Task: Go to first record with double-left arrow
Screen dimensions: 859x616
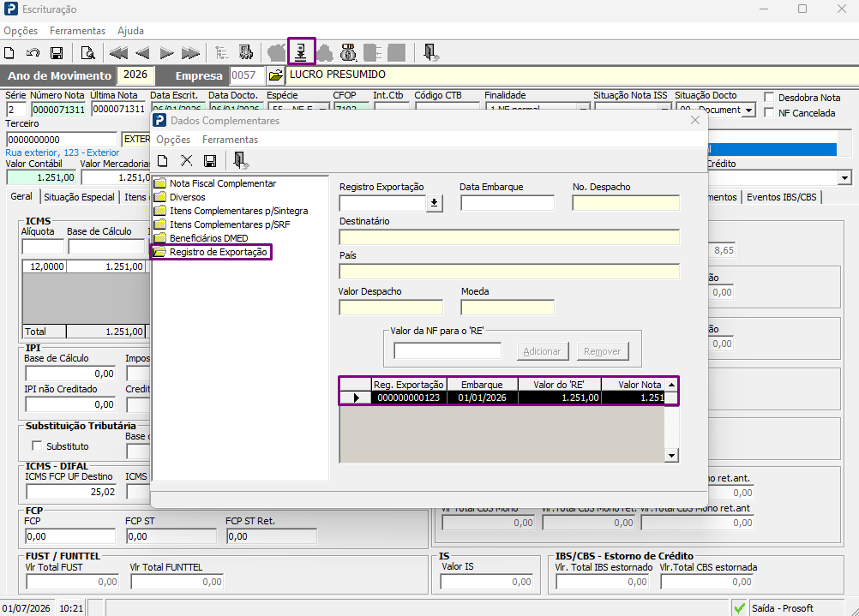Action: pos(118,53)
